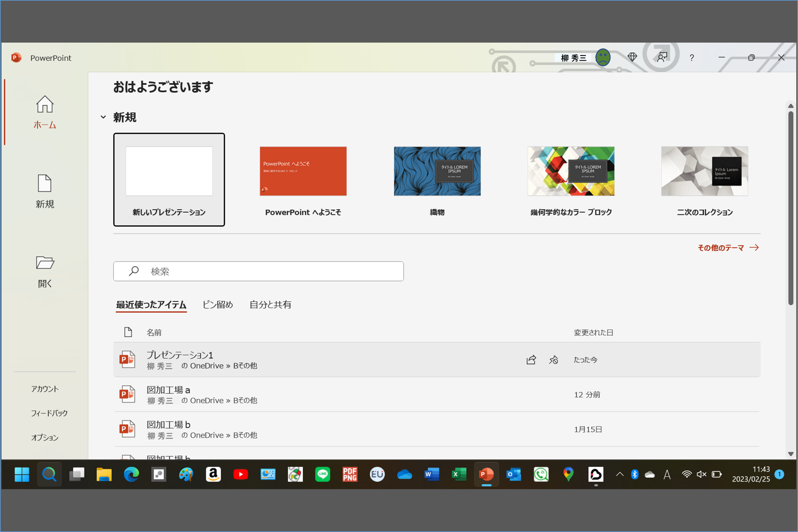Open LINE from the taskbar
The height and width of the screenshot is (532, 798).
point(323,474)
